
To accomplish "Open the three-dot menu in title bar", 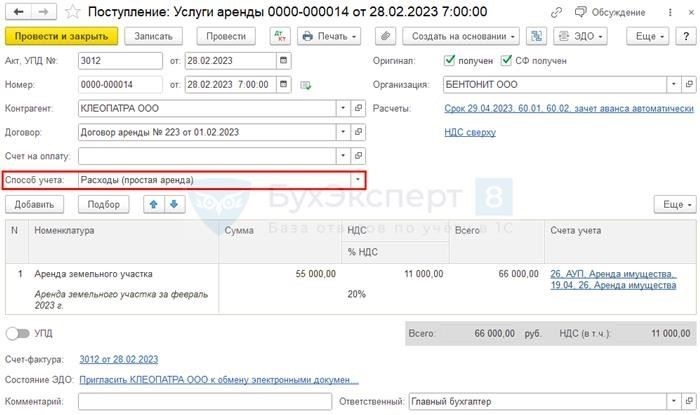I will 670,12.
